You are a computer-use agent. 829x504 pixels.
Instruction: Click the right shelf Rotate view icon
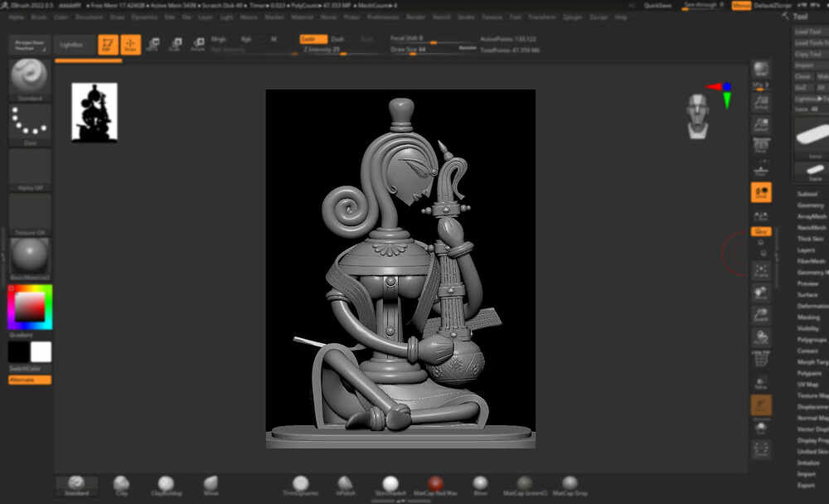click(761, 337)
